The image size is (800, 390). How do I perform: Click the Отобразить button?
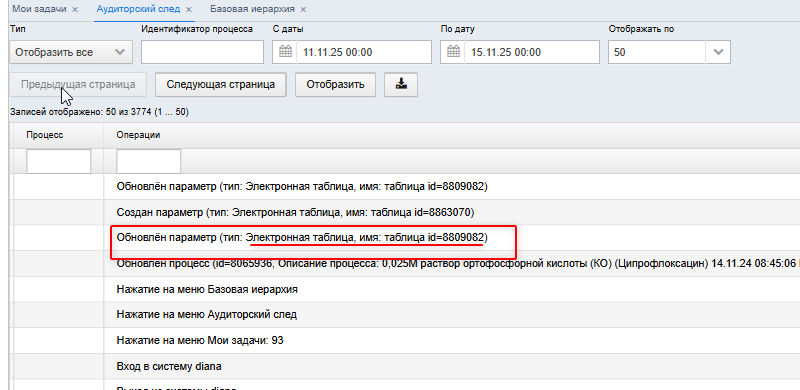[335, 85]
